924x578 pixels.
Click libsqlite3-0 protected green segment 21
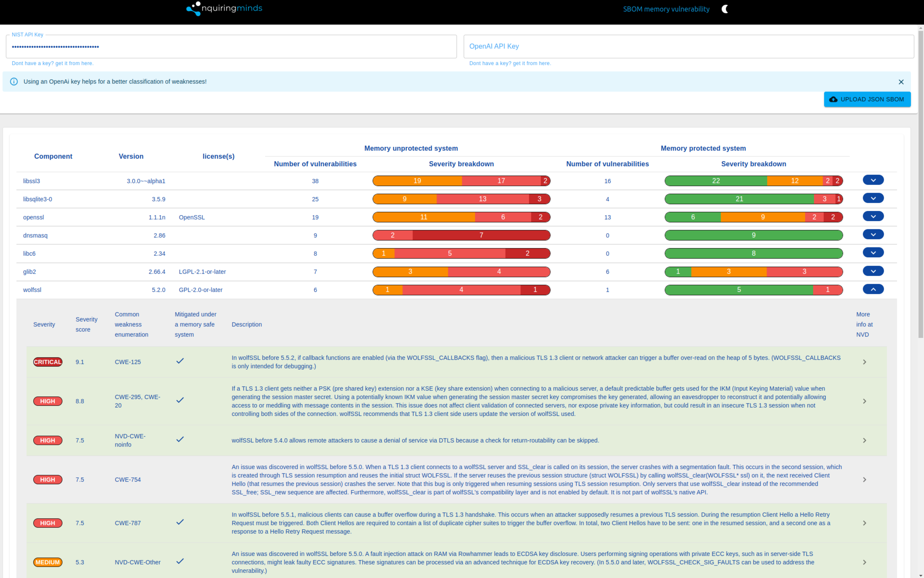point(739,199)
